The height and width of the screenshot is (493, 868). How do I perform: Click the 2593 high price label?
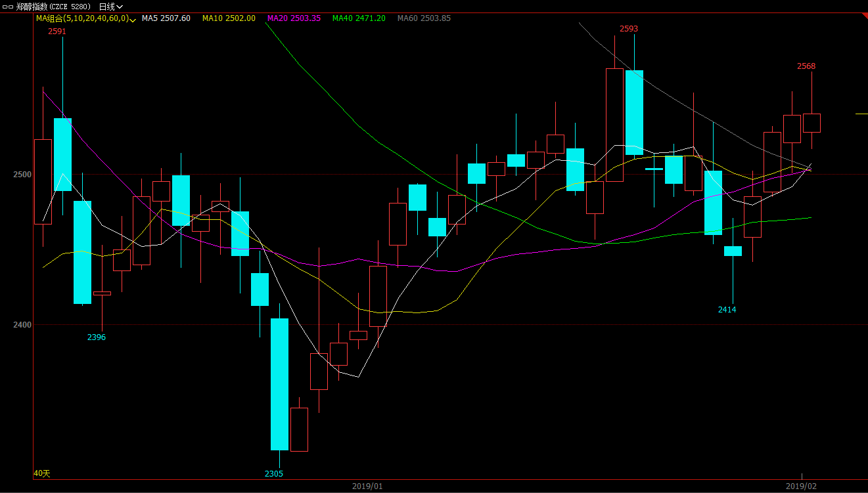629,29
